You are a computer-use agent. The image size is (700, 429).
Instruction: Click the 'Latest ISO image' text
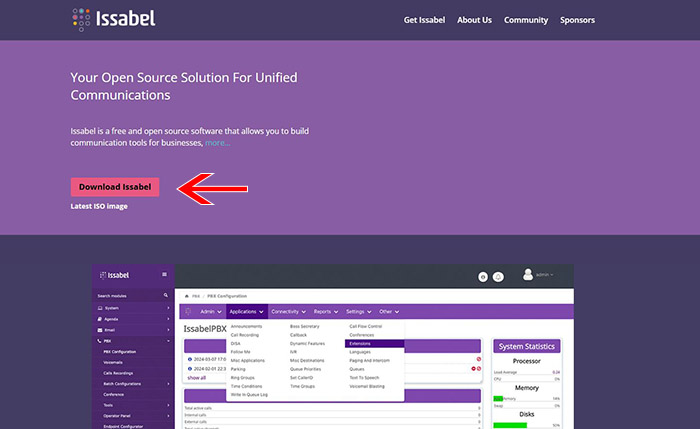(x=99, y=206)
